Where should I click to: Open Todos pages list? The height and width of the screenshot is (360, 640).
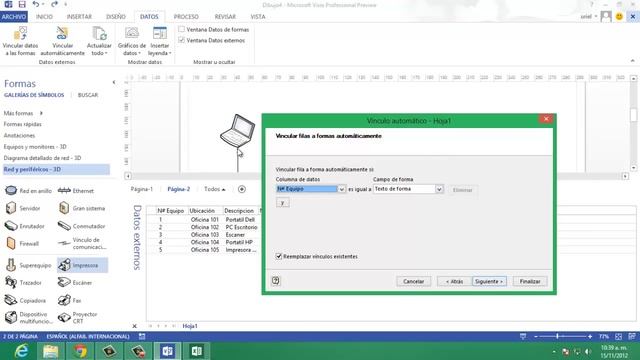coord(215,189)
